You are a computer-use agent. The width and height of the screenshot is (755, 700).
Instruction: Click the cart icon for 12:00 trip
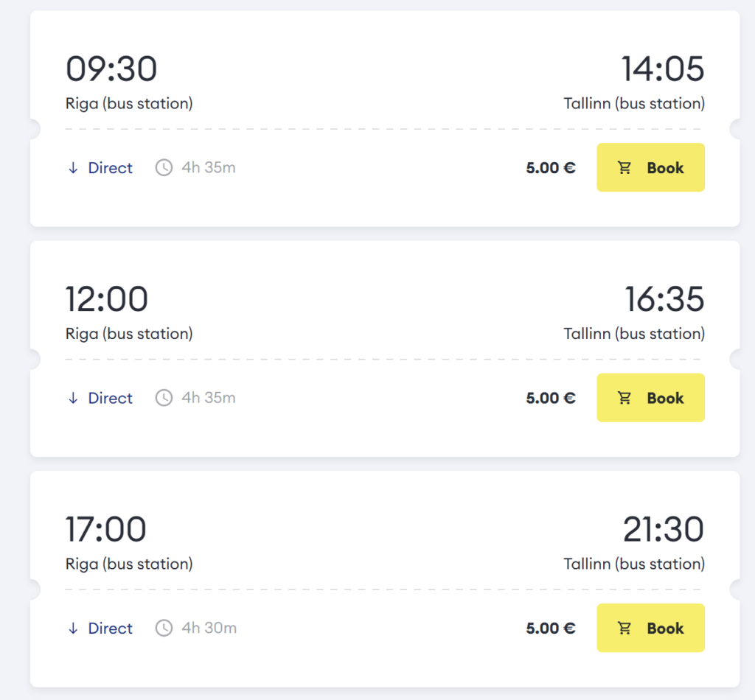tap(624, 398)
